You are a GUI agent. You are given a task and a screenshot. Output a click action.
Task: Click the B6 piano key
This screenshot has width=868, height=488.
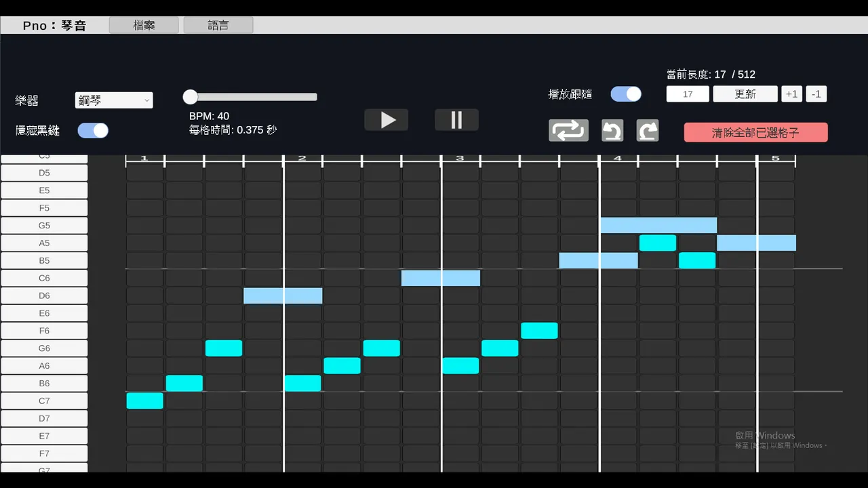[x=44, y=384]
